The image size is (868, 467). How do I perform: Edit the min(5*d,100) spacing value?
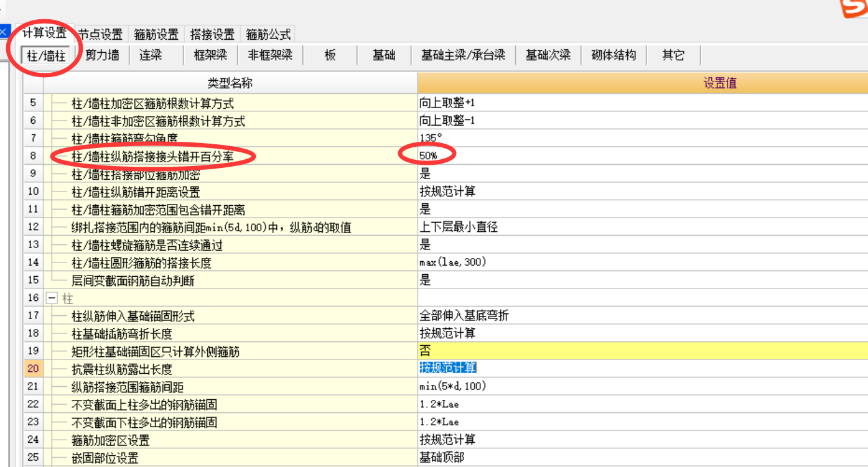click(x=643, y=386)
